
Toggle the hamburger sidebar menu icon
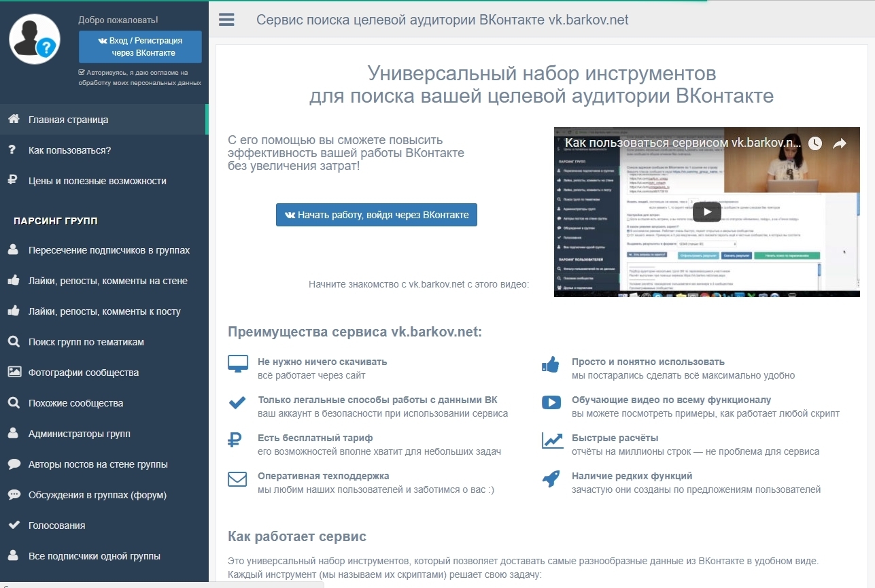[x=226, y=20]
